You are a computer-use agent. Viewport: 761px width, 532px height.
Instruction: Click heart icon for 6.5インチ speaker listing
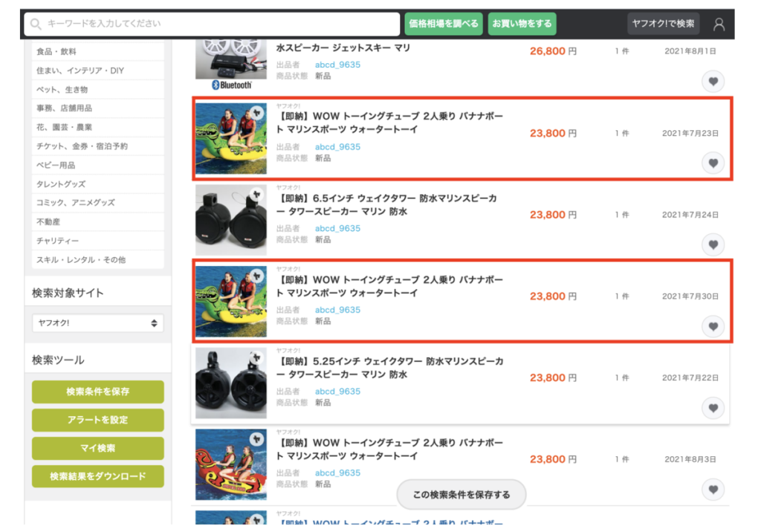click(x=713, y=244)
